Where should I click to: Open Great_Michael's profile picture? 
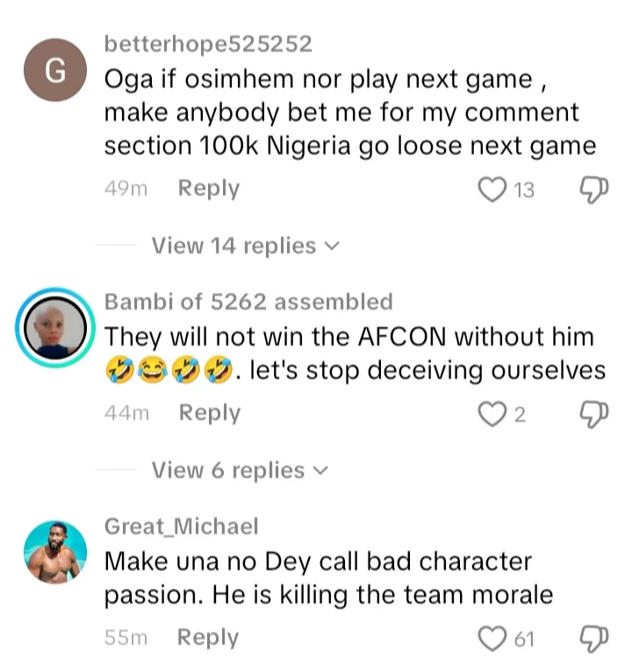pyautogui.click(x=54, y=551)
